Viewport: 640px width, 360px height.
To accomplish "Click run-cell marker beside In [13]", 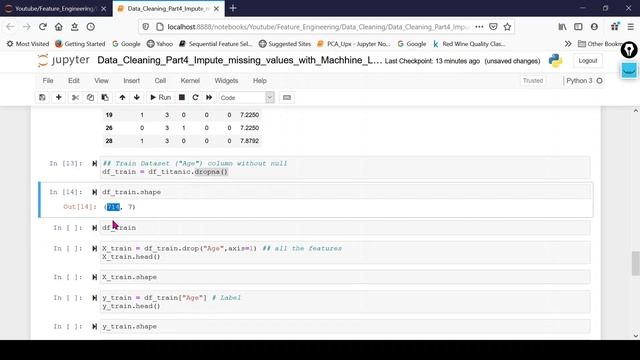I will [x=94, y=164].
